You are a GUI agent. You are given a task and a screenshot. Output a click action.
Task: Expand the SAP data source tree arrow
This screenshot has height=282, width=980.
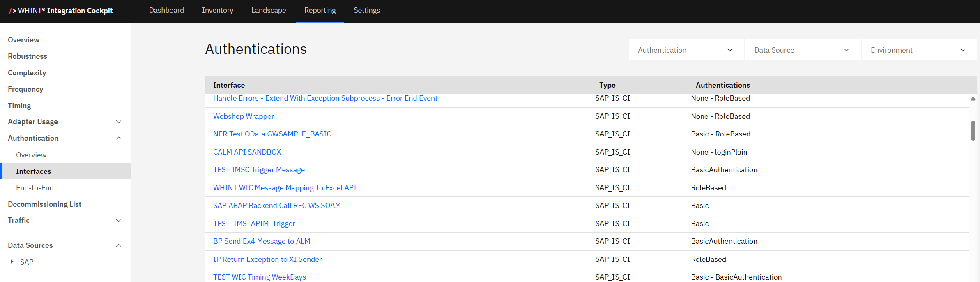[12, 261]
